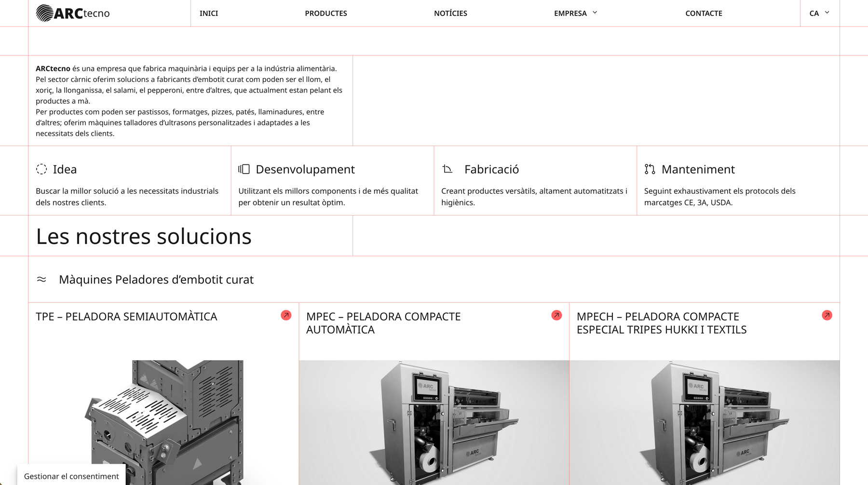Screen dimensions: 868x485
Task: Open MPEC product via red arrow icon
Action: coord(556,315)
